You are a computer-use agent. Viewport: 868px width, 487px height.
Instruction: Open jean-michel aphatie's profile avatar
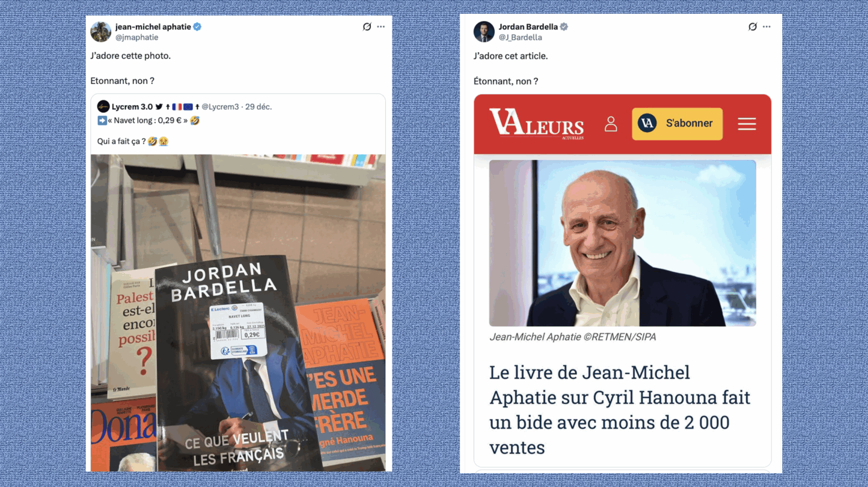click(101, 32)
